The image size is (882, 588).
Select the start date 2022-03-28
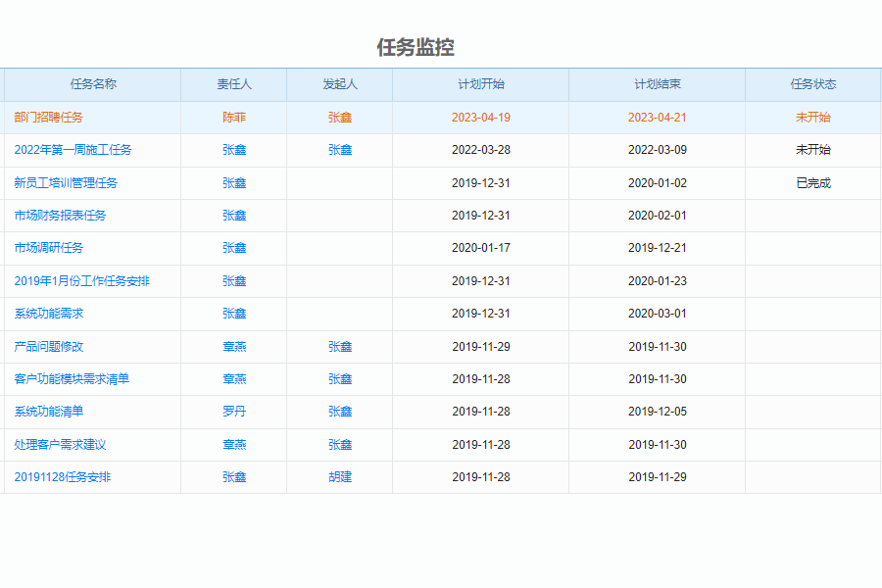(481, 150)
